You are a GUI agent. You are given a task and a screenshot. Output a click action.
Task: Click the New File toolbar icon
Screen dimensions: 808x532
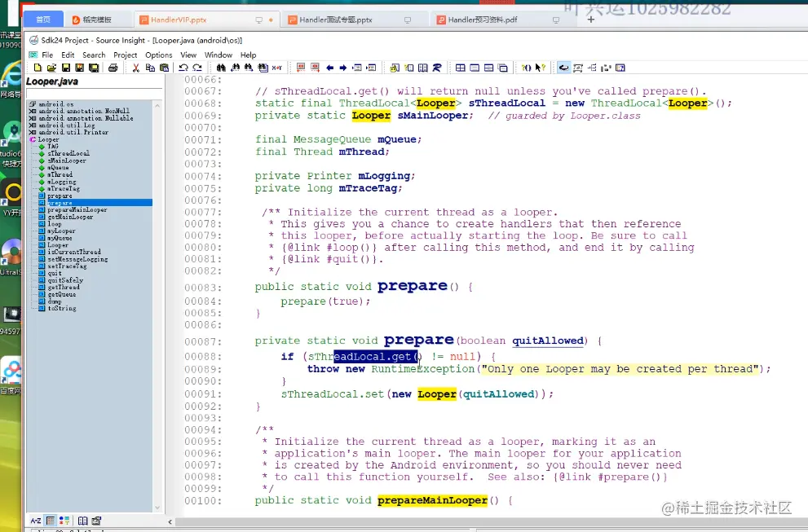pyautogui.click(x=38, y=68)
